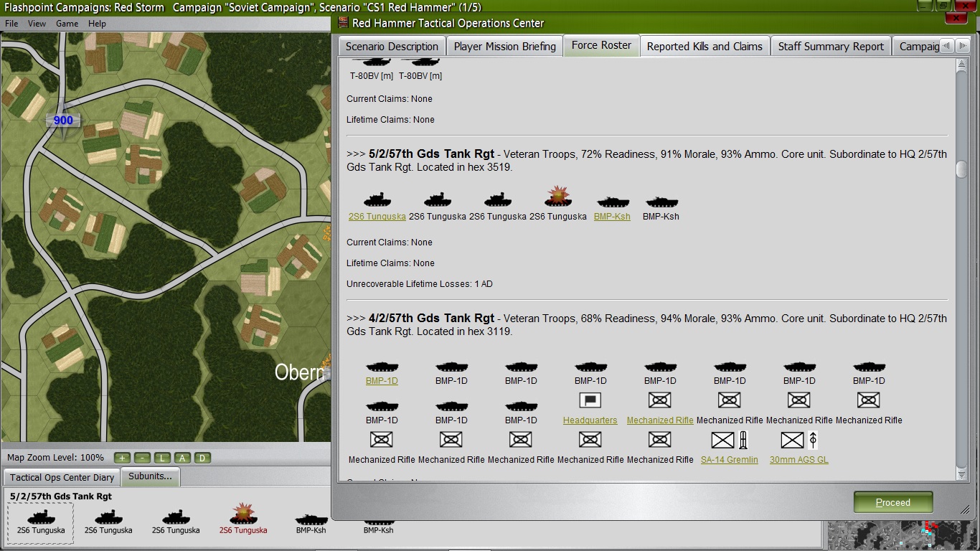Select the SA-14 Gremlin unit icon
The image size is (980, 551).
click(x=729, y=440)
